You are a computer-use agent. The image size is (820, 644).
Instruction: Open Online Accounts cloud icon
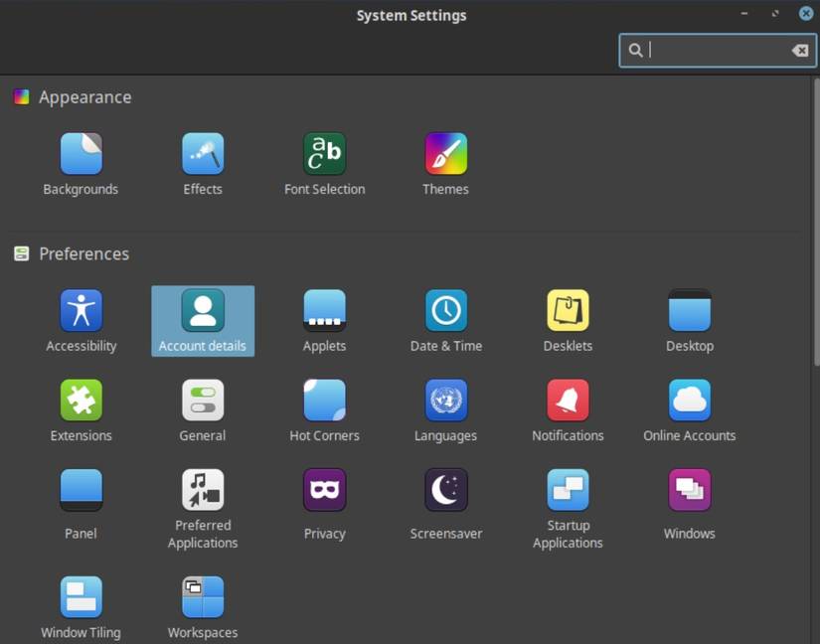[689, 401]
